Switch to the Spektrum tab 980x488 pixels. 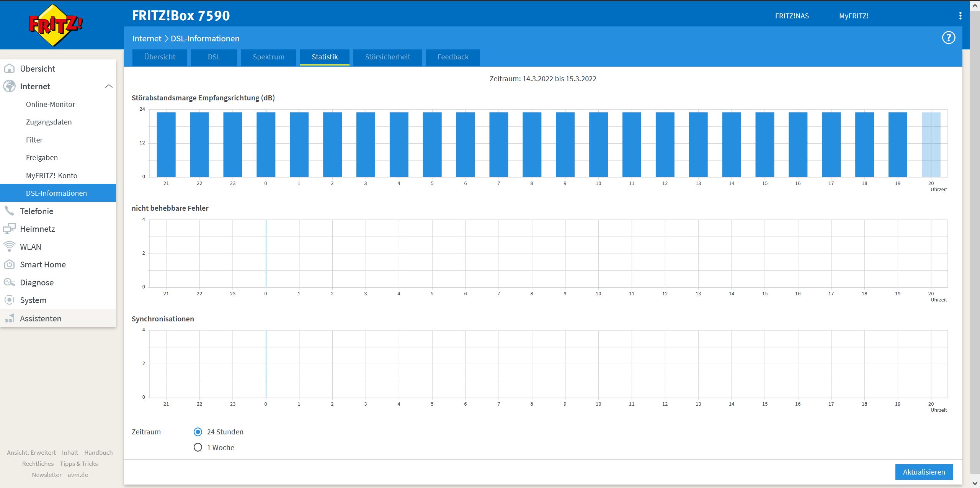click(x=268, y=57)
